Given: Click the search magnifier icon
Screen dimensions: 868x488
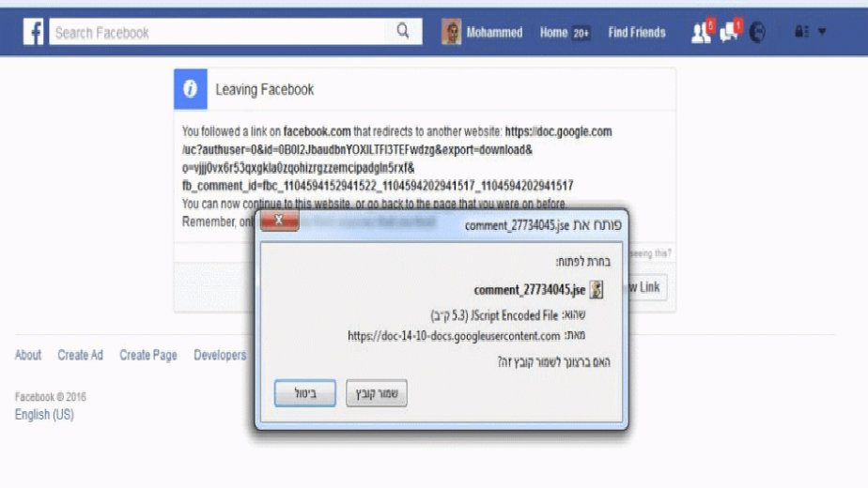Looking at the screenshot, I should point(403,31).
